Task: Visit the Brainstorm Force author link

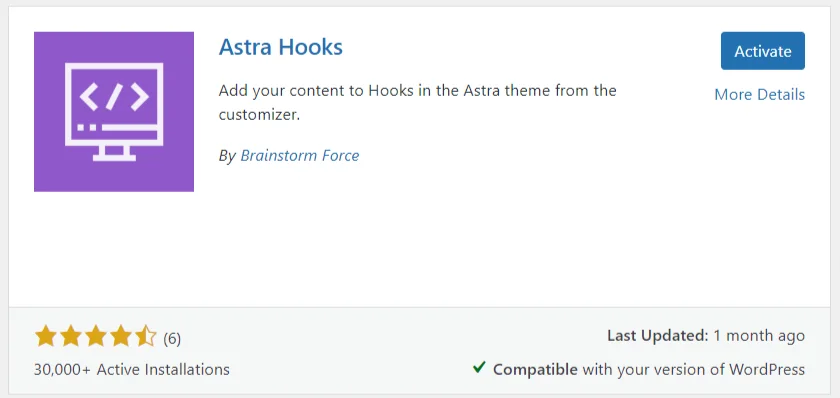Action: [x=299, y=155]
